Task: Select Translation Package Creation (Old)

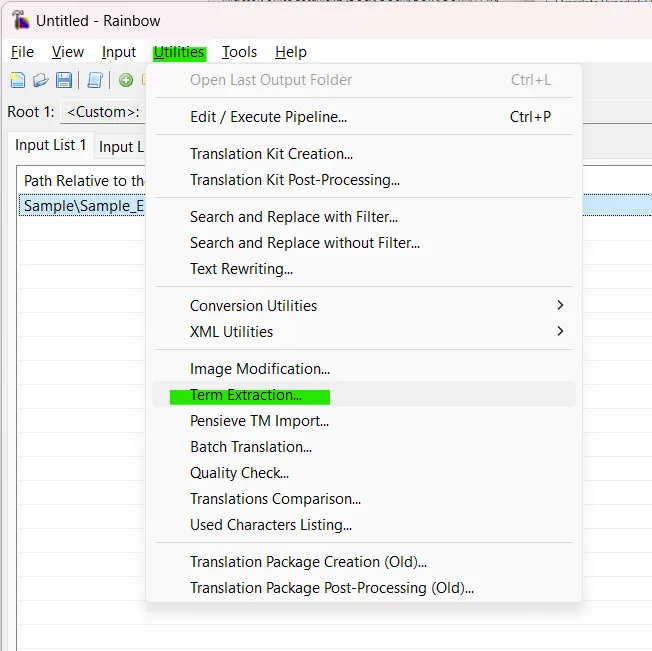Action: pos(364,562)
